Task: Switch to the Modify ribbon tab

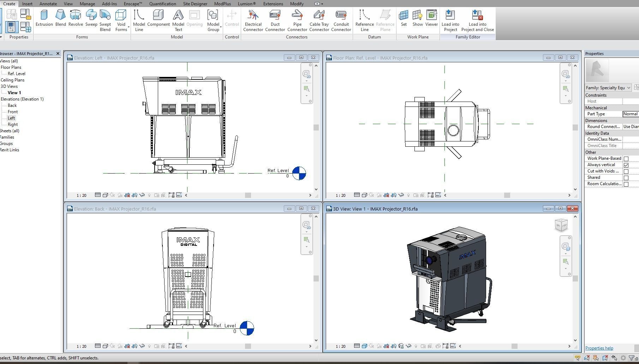Action: [x=297, y=4]
